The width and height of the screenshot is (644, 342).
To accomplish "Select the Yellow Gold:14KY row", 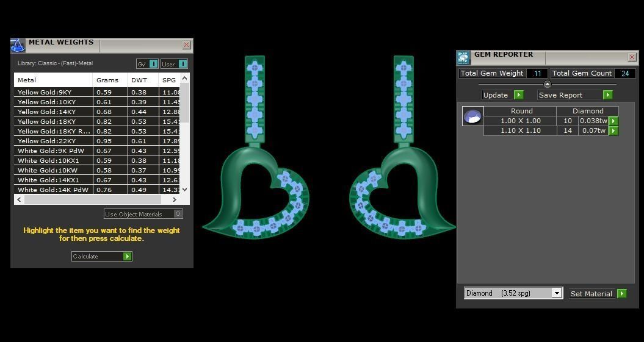I will click(97, 112).
